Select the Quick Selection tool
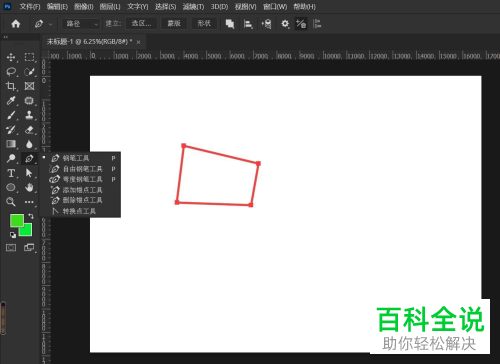Screen dimensions: 500x364 coord(29,72)
